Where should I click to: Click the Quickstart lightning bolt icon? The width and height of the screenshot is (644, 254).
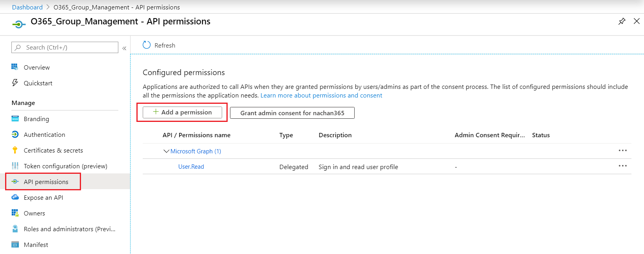click(x=15, y=83)
